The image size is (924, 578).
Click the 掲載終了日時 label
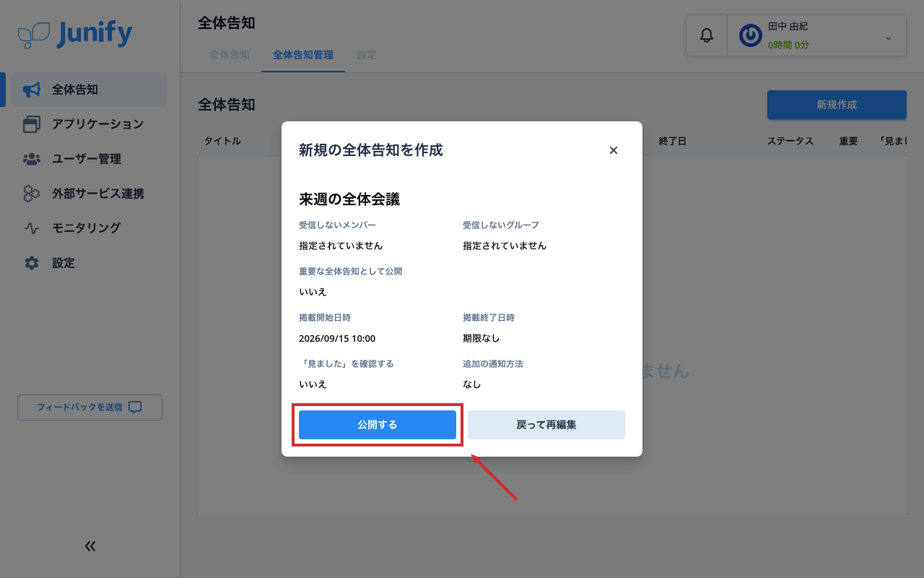pyautogui.click(x=489, y=318)
